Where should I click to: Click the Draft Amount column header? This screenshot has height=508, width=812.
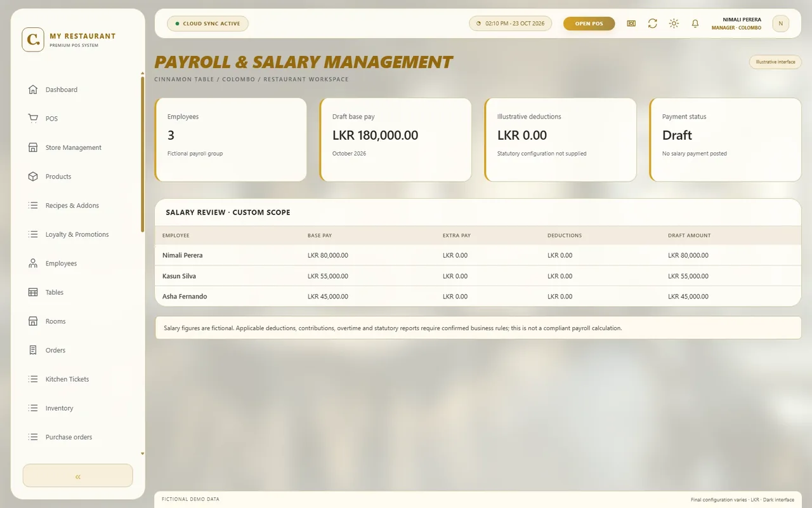point(689,236)
